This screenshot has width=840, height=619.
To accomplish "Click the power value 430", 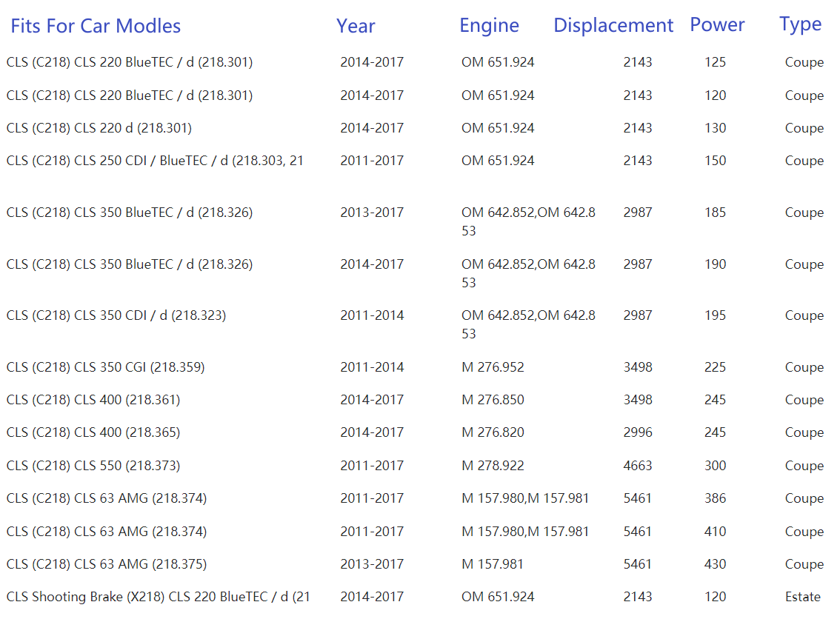I will (x=715, y=564).
